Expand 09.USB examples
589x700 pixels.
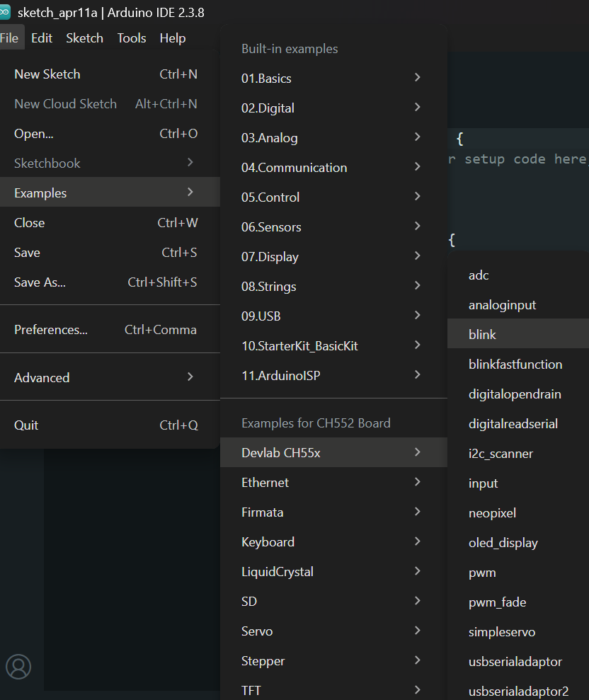point(333,316)
